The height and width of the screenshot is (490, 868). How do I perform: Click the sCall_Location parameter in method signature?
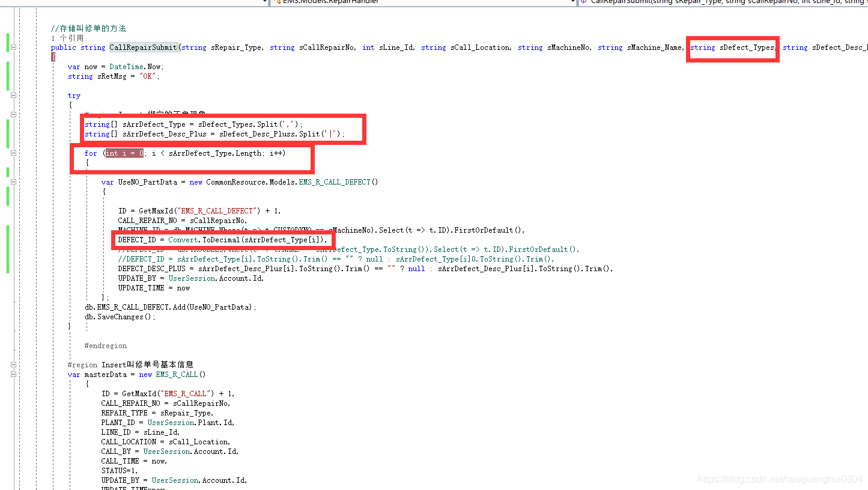(x=481, y=47)
